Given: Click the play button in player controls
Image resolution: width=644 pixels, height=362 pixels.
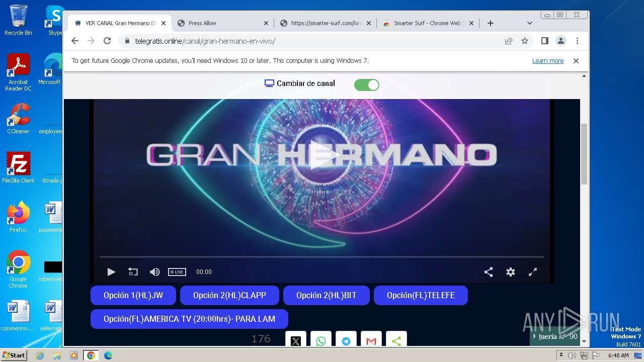Looking at the screenshot, I should pyautogui.click(x=111, y=272).
